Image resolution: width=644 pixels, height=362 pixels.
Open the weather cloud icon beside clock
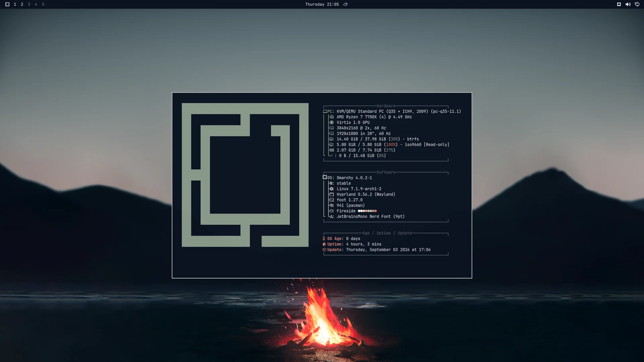pos(345,4)
